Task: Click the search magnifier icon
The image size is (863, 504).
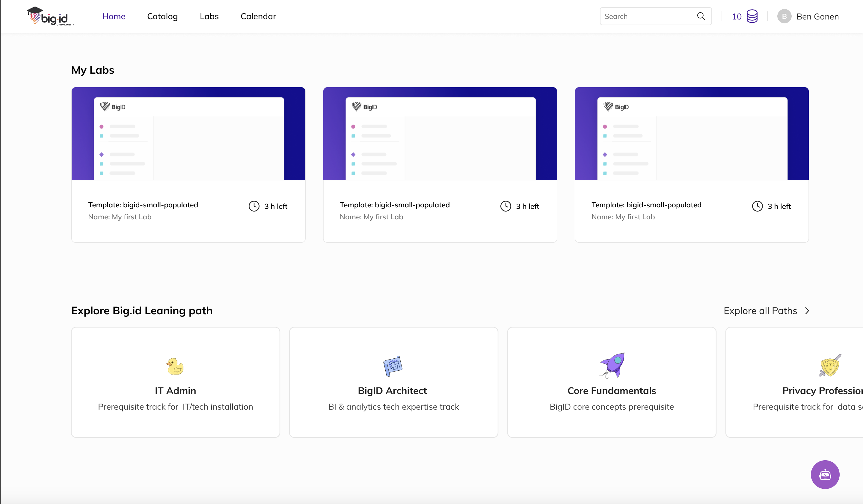Action: coord(701,16)
